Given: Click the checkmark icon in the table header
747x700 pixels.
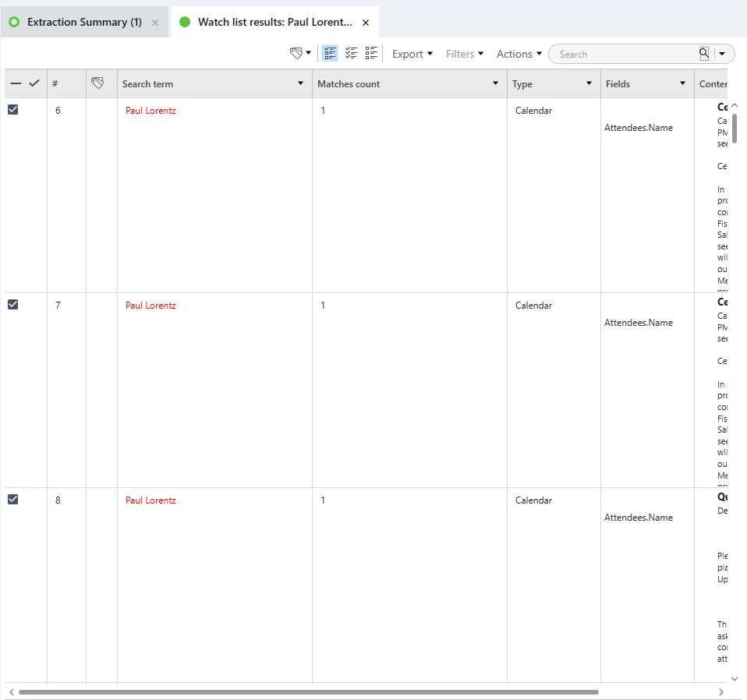Looking at the screenshot, I should pos(34,83).
